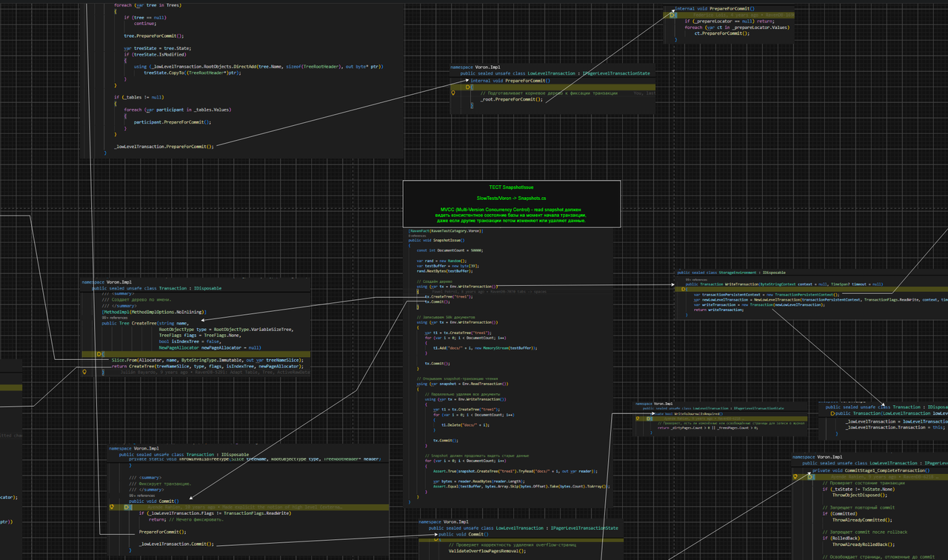Click the 'treeState.CopyTo((TreeRootHeader*)ptr);' line
948x560 pixels.
pos(193,73)
